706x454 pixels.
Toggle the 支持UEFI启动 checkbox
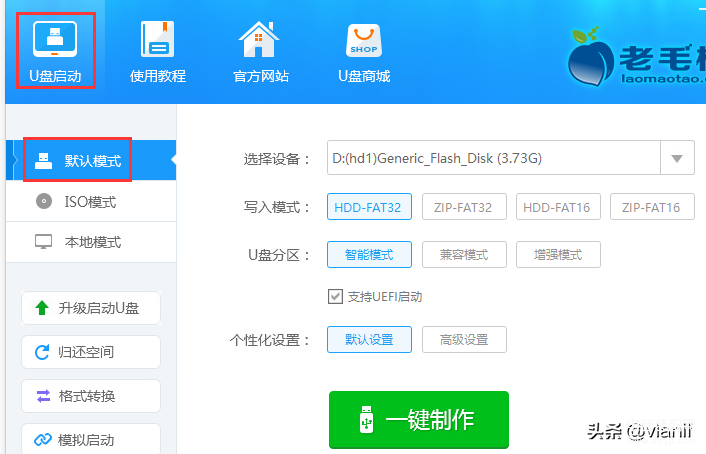336,297
